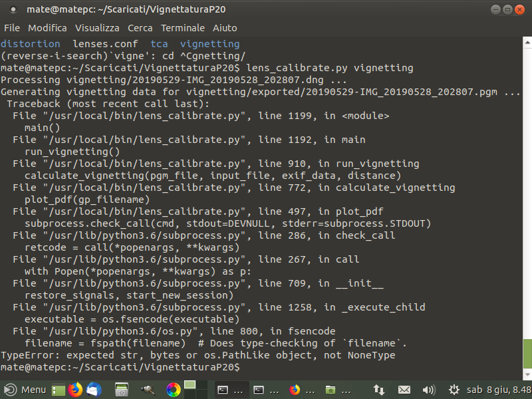
Task: Click the 'main()' traceback line
Action: 42,128
